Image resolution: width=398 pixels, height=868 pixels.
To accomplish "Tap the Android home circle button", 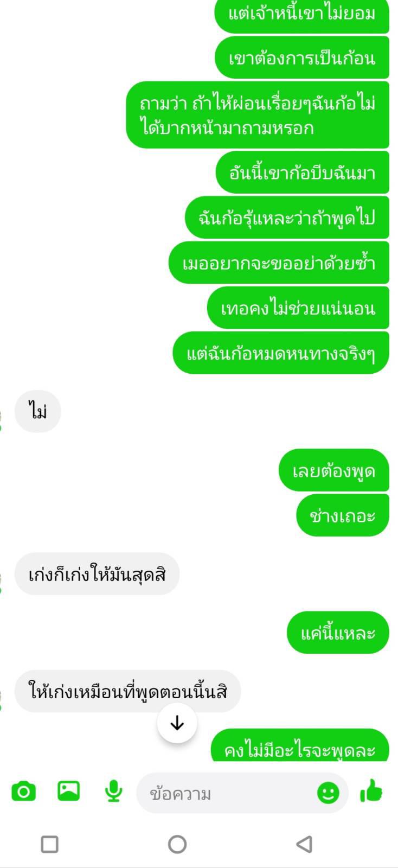I will point(177,844).
